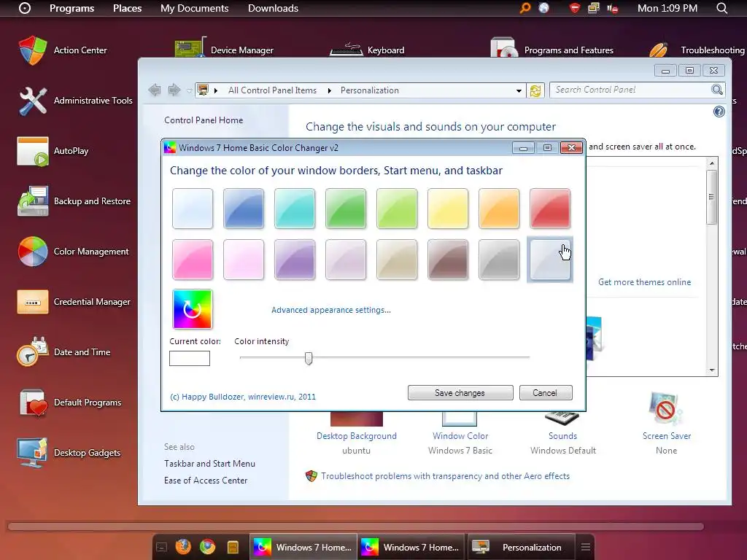Open Keyboard desktop icon

click(367, 50)
